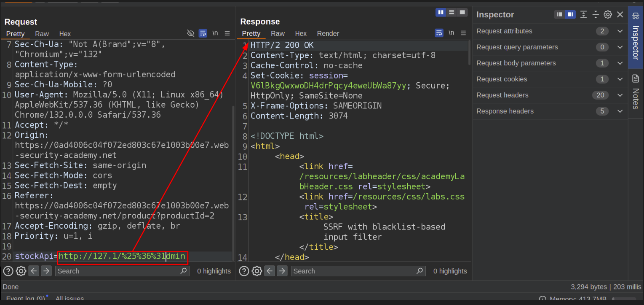Switch Response view to Hex tab
This screenshot has width=644, height=305.
coord(301,33)
